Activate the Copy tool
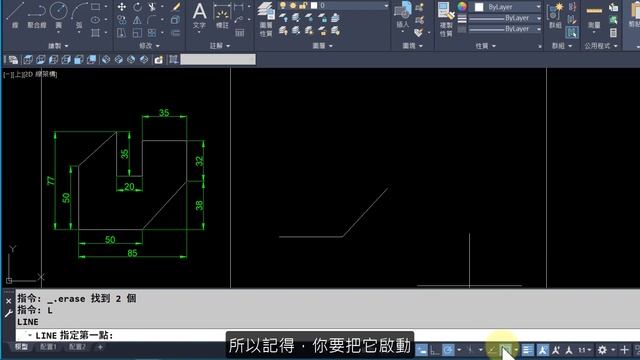This screenshot has height=360, width=640. pyautogui.click(x=121, y=20)
